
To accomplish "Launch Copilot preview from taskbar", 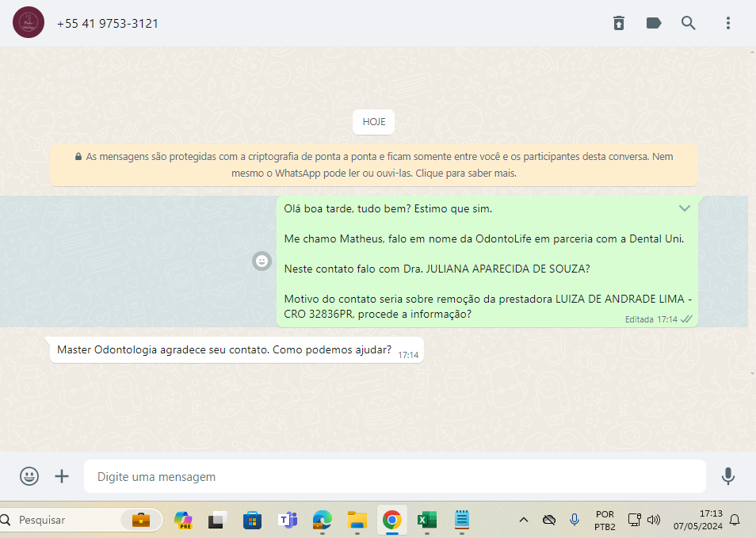I will tap(183, 520).
